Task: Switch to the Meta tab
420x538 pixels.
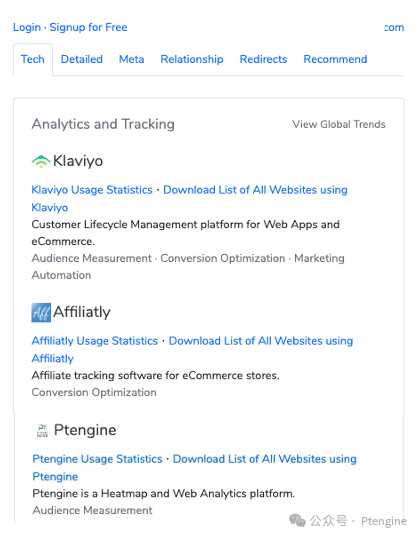Action: 131,59
